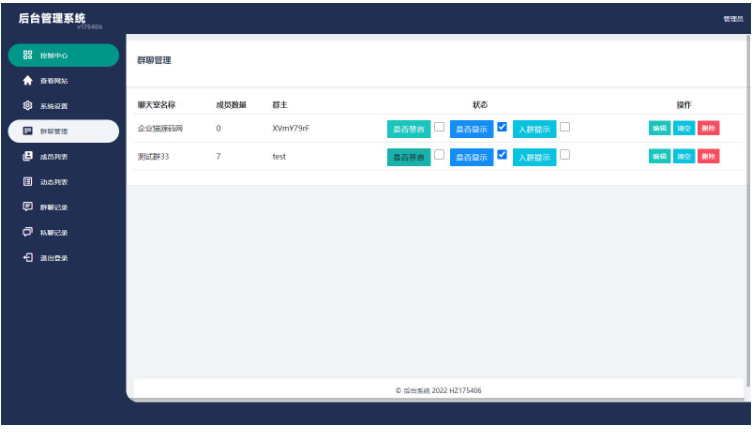Click the 群聊记录 chat bubble icon
Viewport: 756px width, 439px height.
(28, 207)
